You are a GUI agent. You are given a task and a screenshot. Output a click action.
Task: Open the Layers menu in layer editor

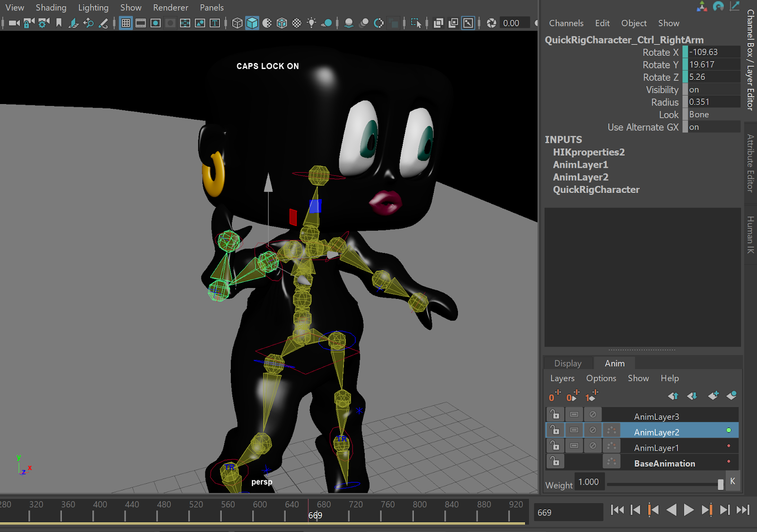click(x=562, y=378)
